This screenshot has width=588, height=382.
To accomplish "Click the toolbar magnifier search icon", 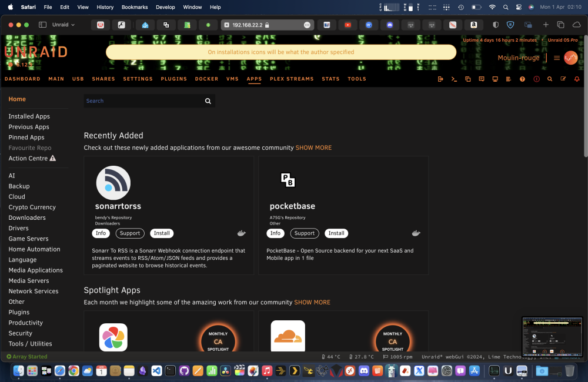I will [x=550, y=79].
